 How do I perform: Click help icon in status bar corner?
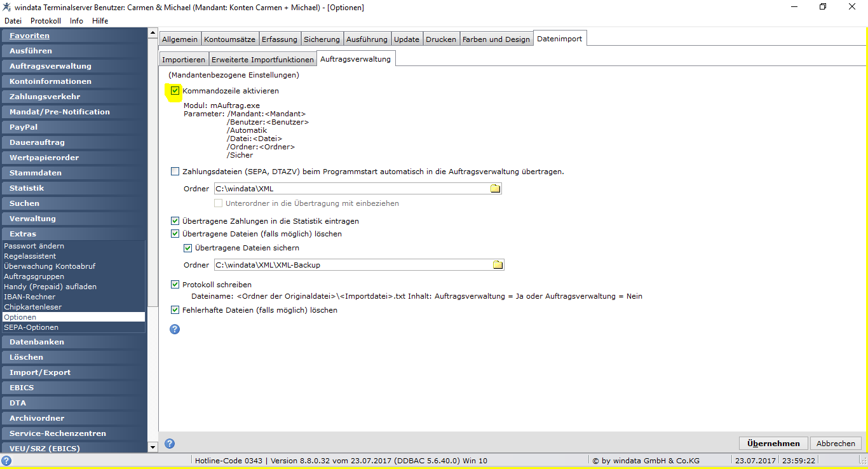[x=6, y=461]
